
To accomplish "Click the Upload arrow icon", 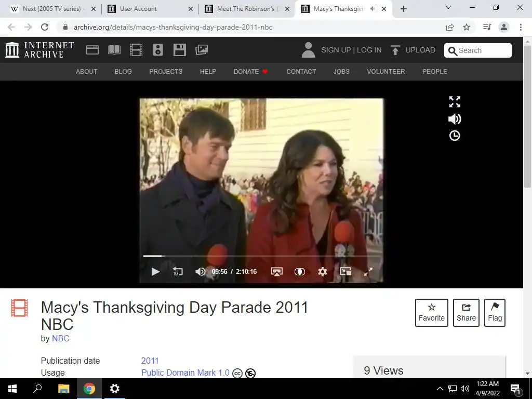I will pos(395,50).
